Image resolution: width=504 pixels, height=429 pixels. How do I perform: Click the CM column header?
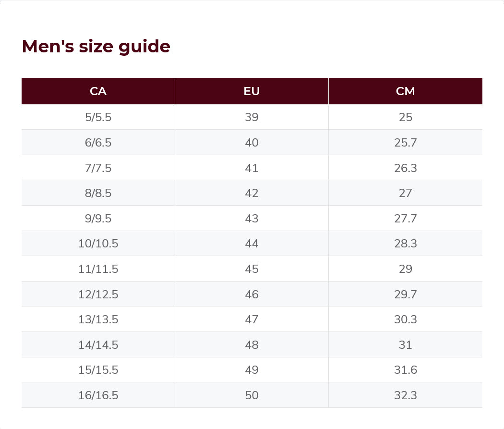pos(405,91)
